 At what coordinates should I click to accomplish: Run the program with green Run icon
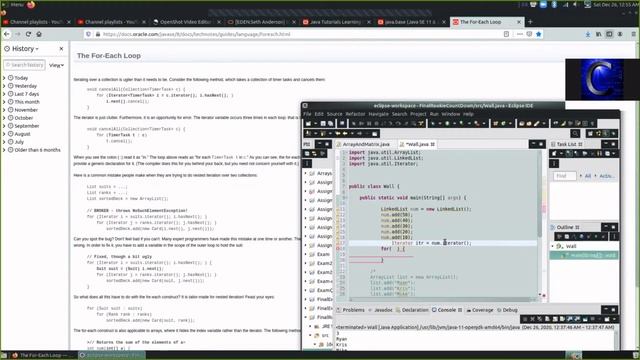[x=447, y=123]
